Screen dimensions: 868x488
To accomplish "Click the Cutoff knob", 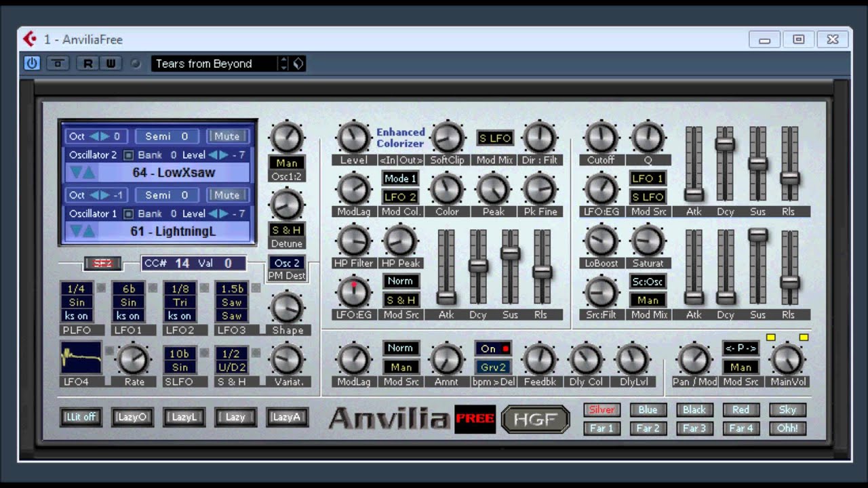I will coord(601,138).
